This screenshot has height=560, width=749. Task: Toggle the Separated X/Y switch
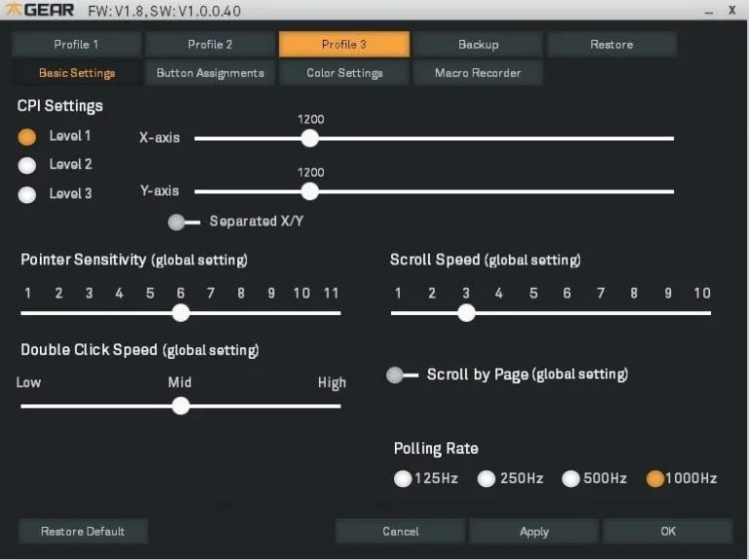tap(184, 222)
